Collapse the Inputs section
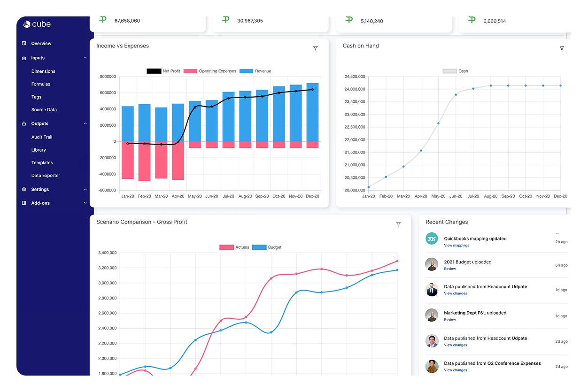The height and width of the screenshot is (392, 588). tap(85, 57)
